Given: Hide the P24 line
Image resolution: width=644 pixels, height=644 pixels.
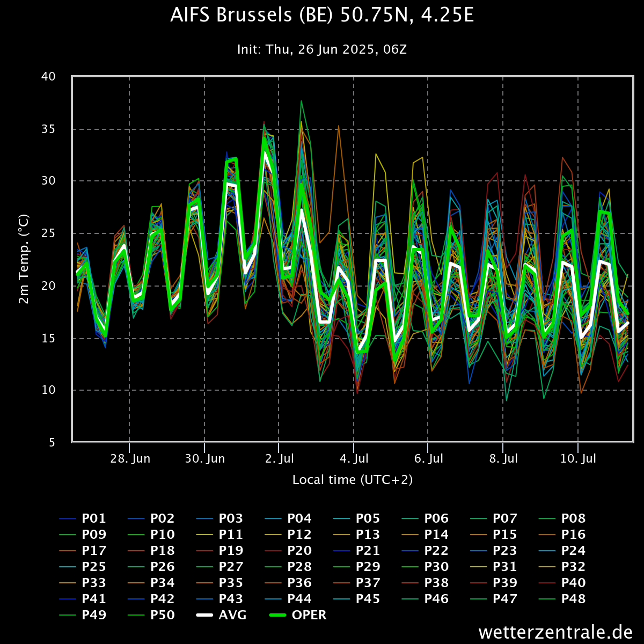Looking at the screenshot, I should (x=562, y=551).
